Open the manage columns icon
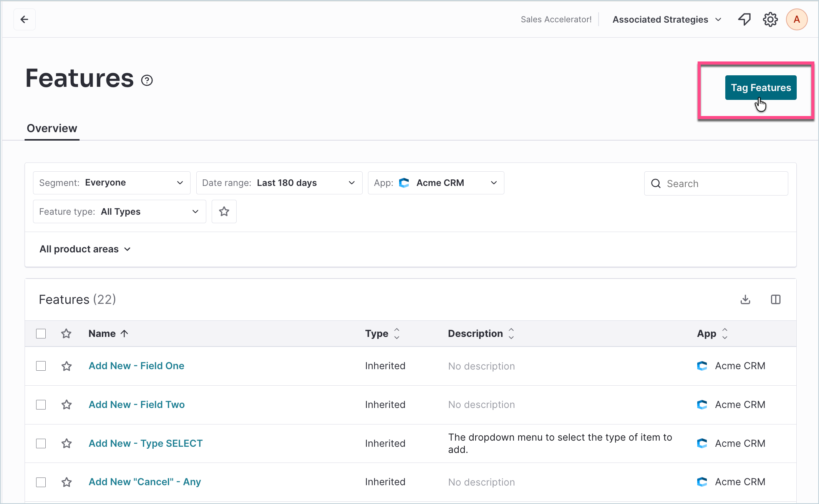This screenshot has width=819, height=504. 776,299
